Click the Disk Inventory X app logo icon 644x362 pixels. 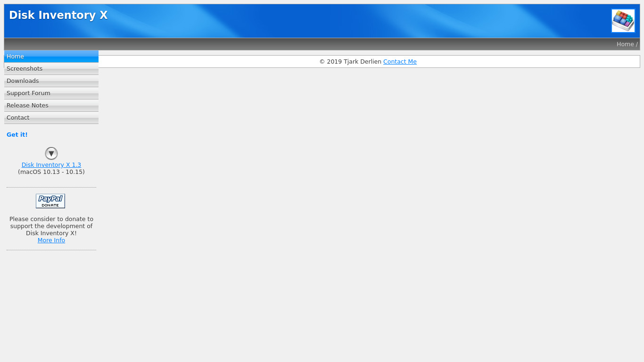point(623,21)
